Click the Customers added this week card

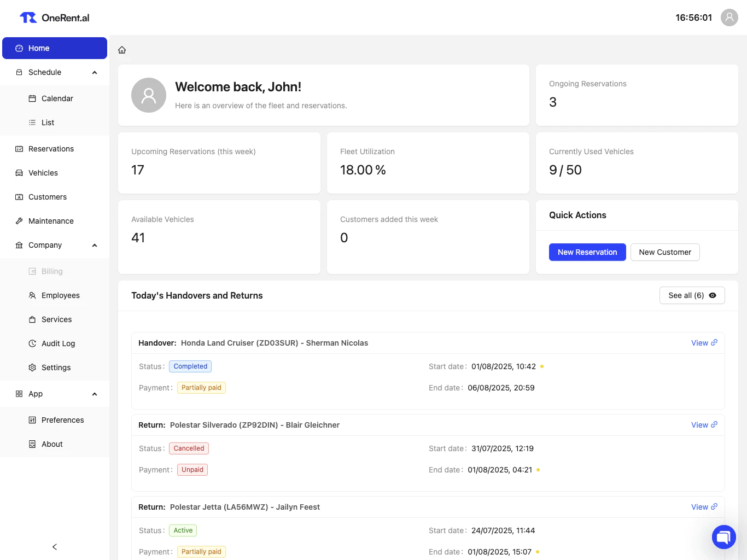428,237
